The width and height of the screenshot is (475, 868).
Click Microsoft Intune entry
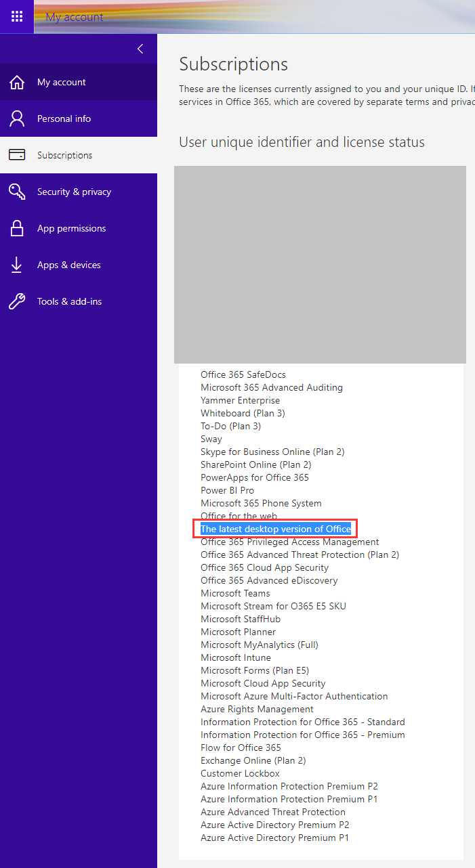coord(236,657)
